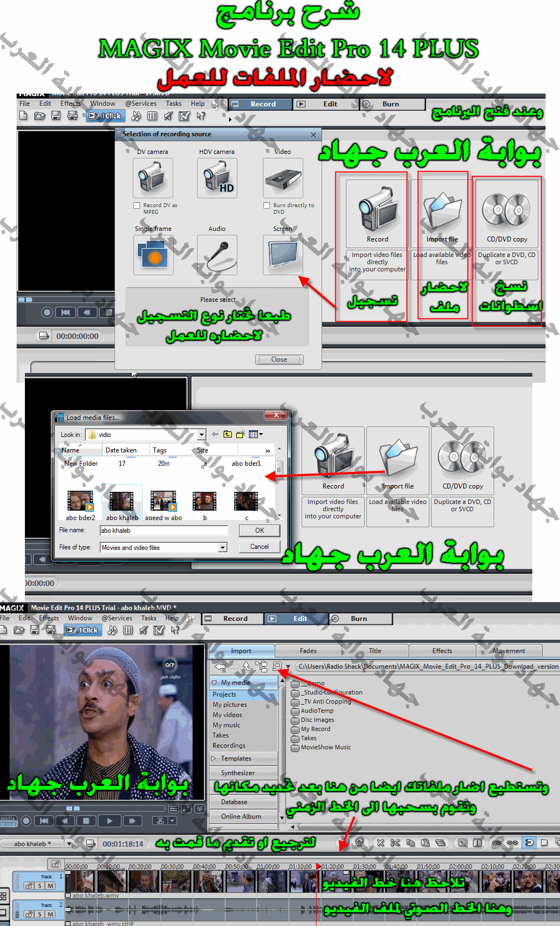Click the Screen capture source icon

(x=283, y=255)
